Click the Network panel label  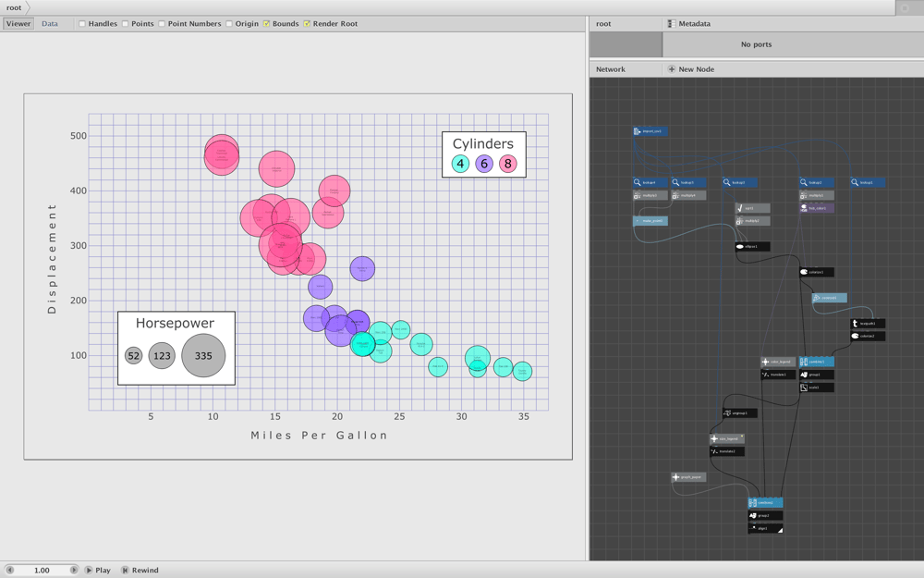point(611,69)
